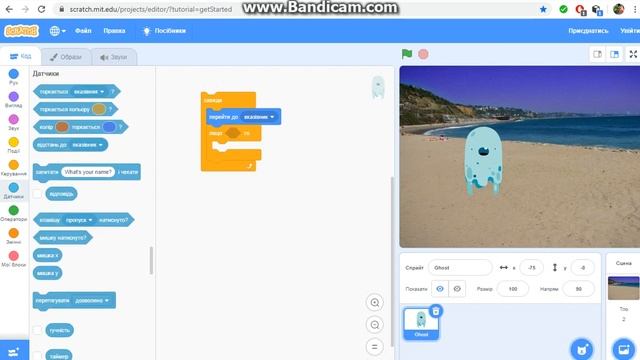Zoom out the code workspace

(374, 325)
